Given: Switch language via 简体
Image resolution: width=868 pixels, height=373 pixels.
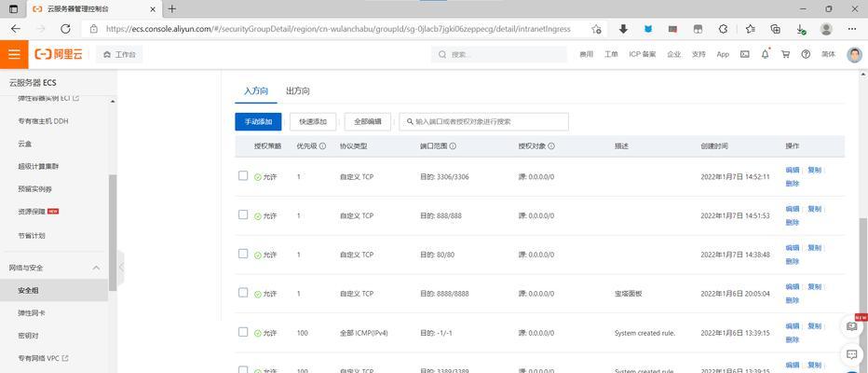Looking at the screenshot, I should click(828, 54).
